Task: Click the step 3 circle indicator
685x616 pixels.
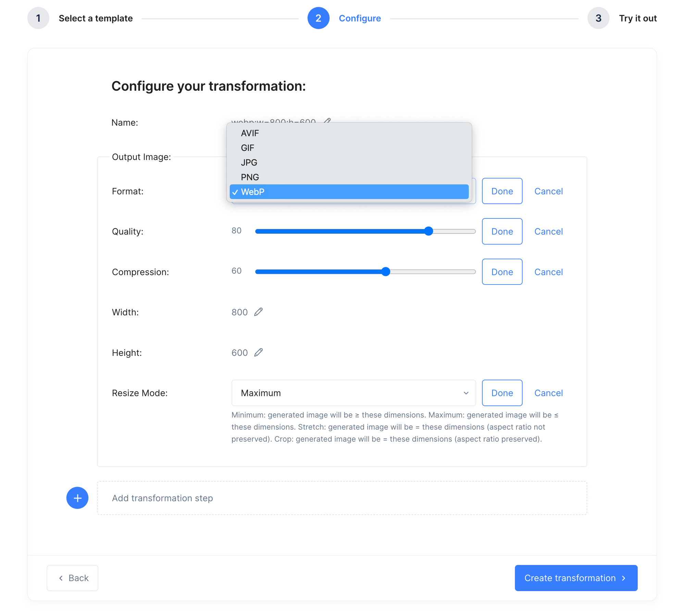Action: click(598, 18)
